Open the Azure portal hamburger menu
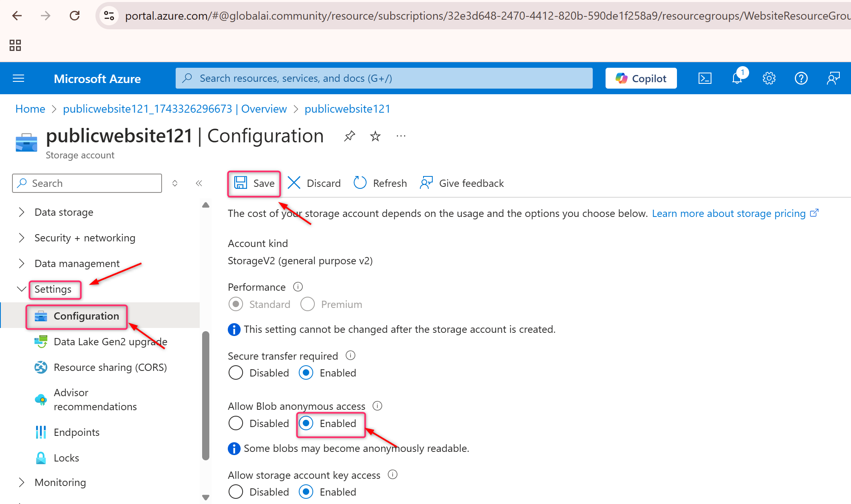This screenshot has width=851, height=504. [18, 78]
